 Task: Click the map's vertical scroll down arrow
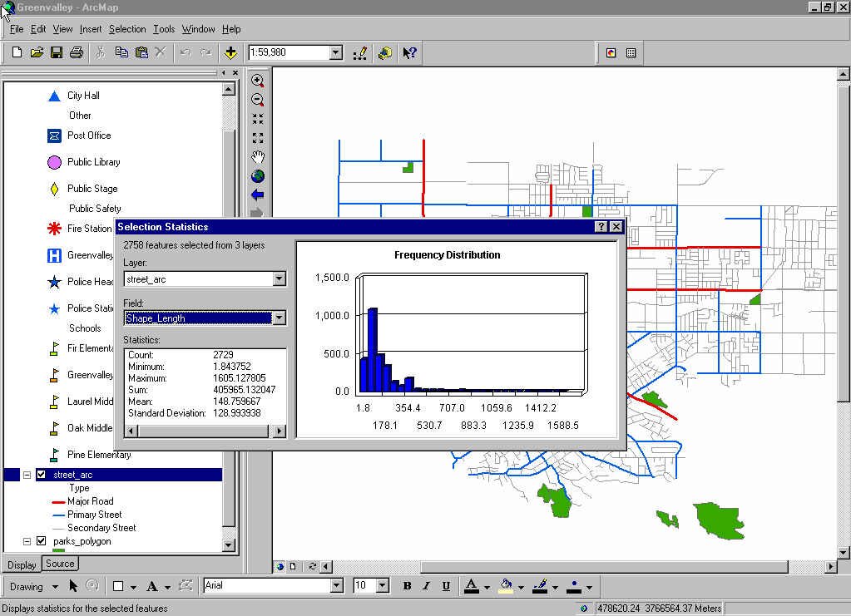[x=843, y=553]
